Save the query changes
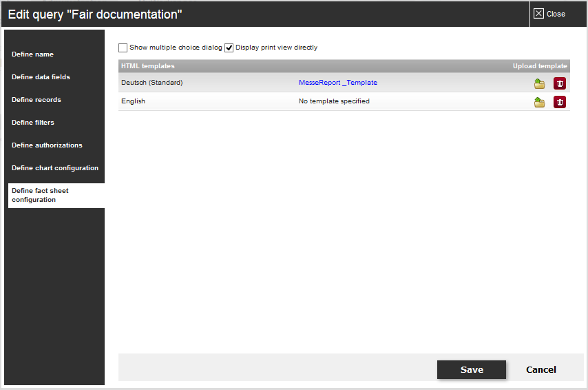The image size is (588, 390). [x=472, y=370]
